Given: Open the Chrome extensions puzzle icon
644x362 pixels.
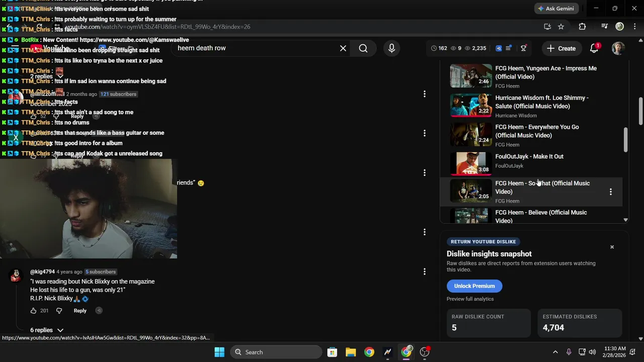Looking at the screenshot, I should point(582,27).
